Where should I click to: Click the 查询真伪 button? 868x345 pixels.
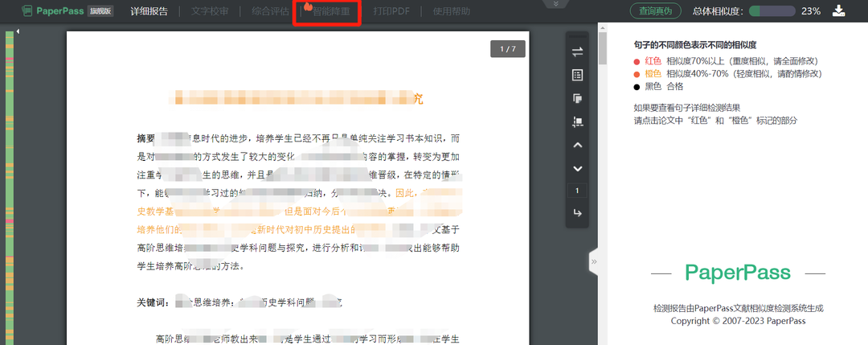pos(655,11)
